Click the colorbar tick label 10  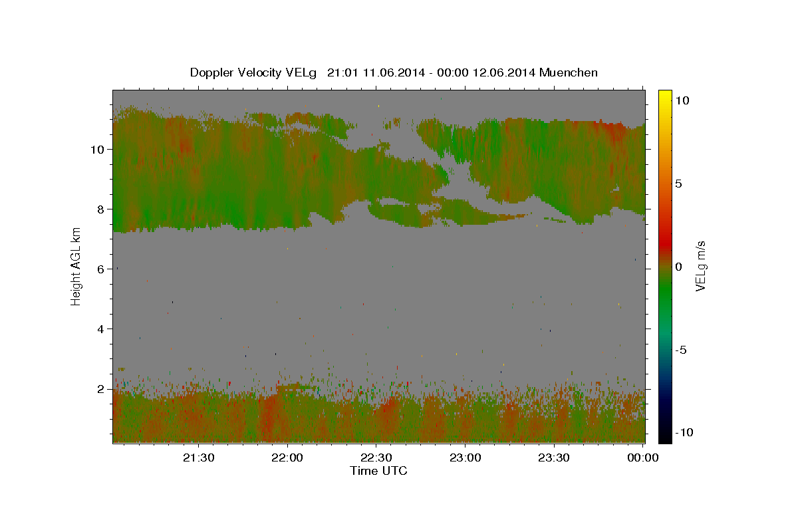tap(682, 100)
